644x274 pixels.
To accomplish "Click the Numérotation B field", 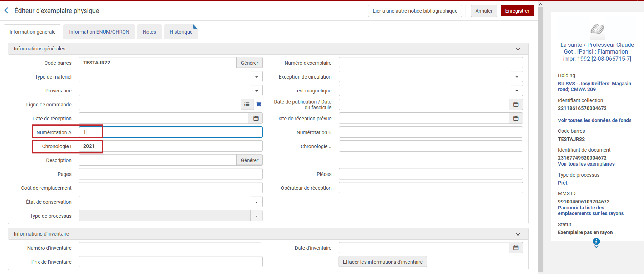I will [x=431, y=132].
